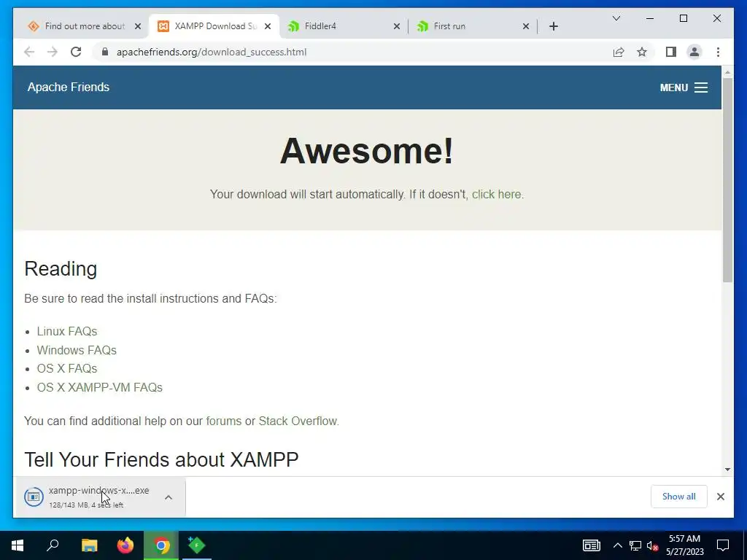
Task: Open the Windows Start menu
Action: pos(18,545)
